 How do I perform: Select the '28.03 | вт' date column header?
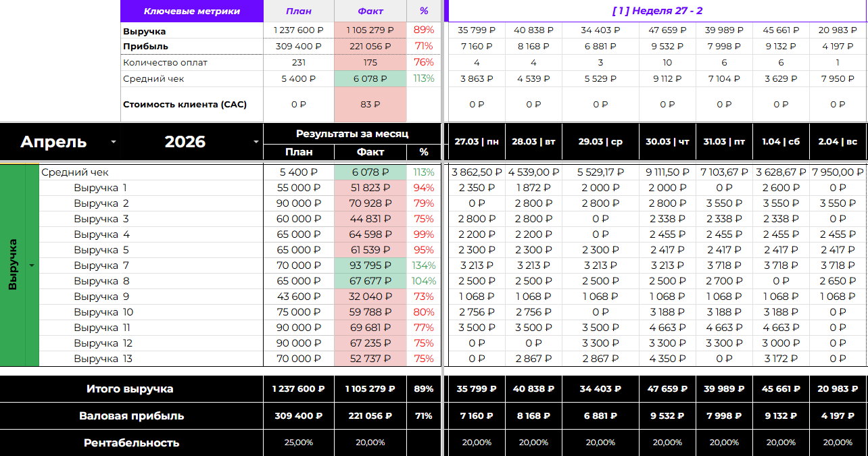(x=533, y=142)
